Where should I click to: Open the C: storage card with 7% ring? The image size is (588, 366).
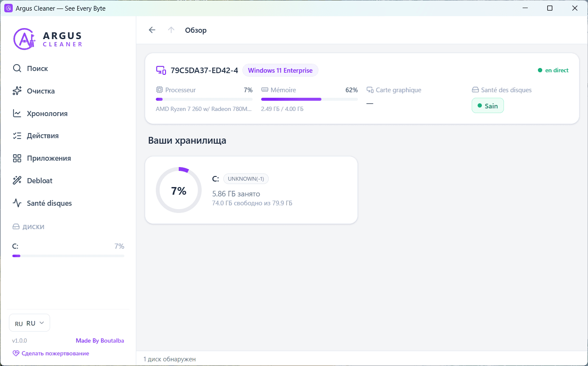(251, 190)
